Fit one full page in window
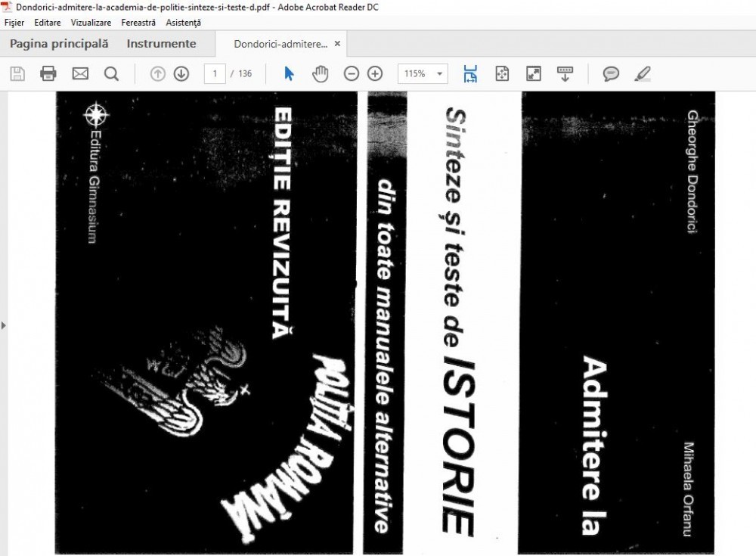Viewport: 756px width, 556px height. [502, 74]
